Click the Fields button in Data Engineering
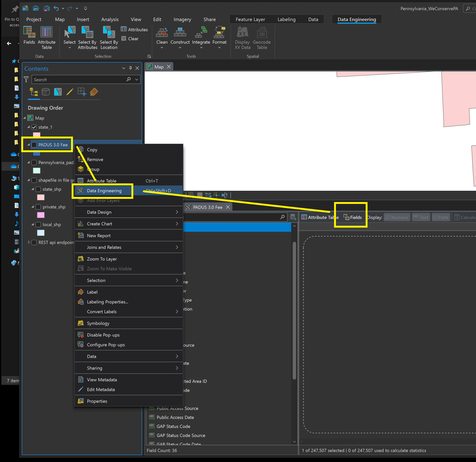 point(353,217)
